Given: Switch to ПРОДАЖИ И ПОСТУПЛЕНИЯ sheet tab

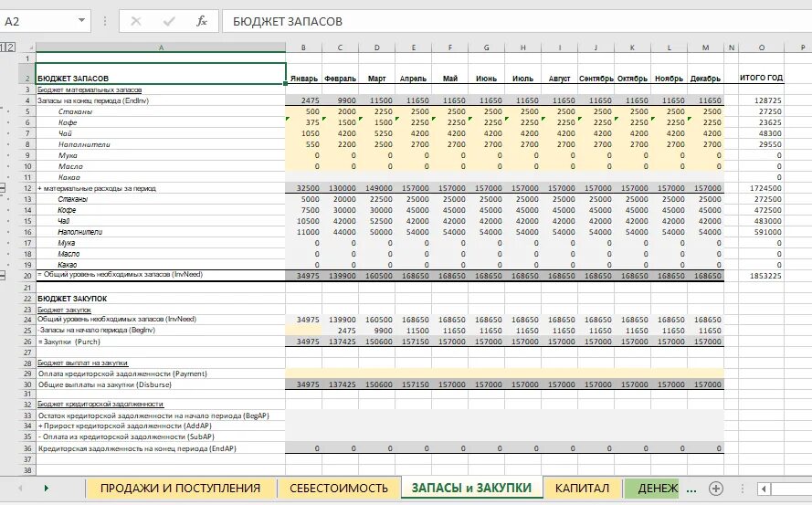Looking at the screenshot, I should click(180, 488).
